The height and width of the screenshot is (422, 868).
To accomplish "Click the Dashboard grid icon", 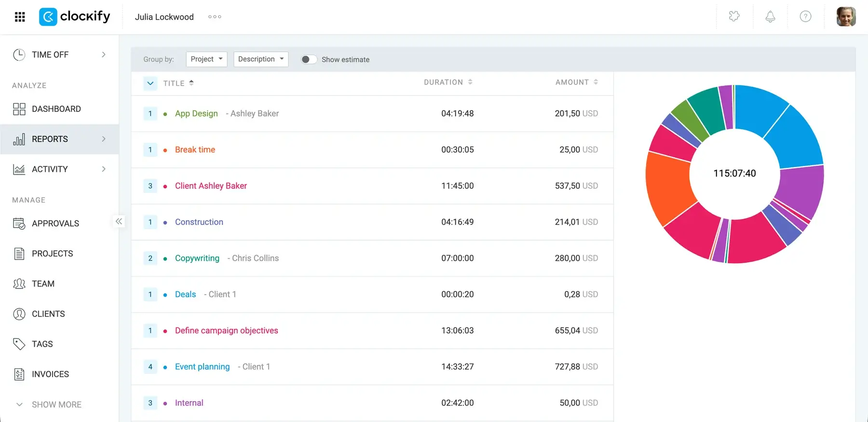I will 19,109.
